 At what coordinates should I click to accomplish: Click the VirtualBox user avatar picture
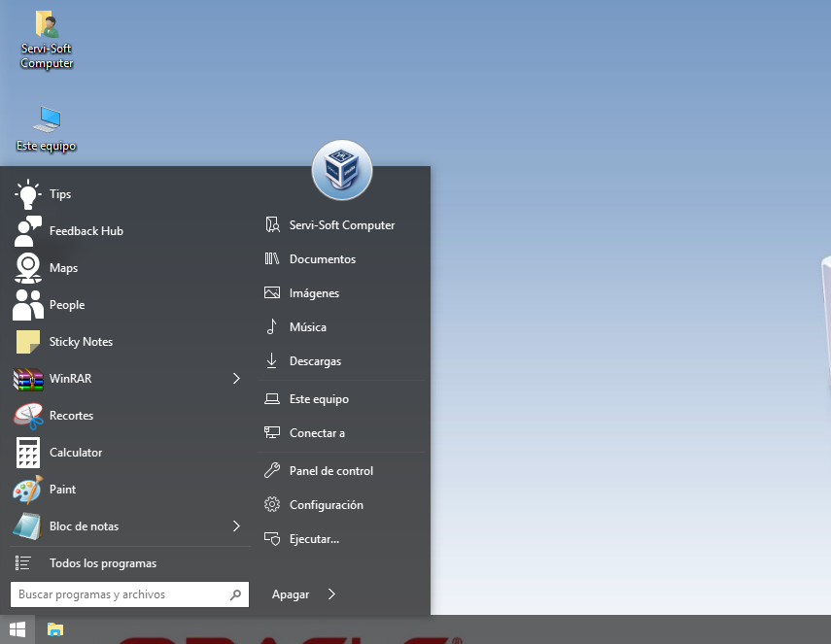pyautogui.click(x=342, y=170)
